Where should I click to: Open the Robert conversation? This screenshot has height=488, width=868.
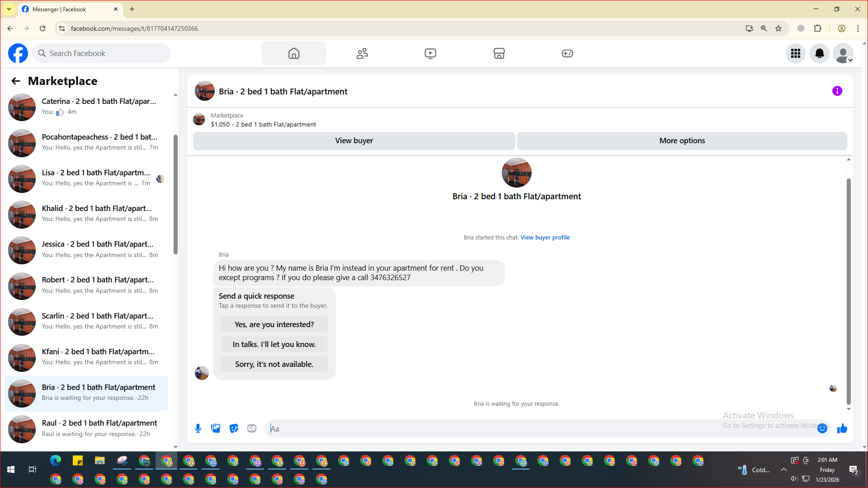coord(86,286)
